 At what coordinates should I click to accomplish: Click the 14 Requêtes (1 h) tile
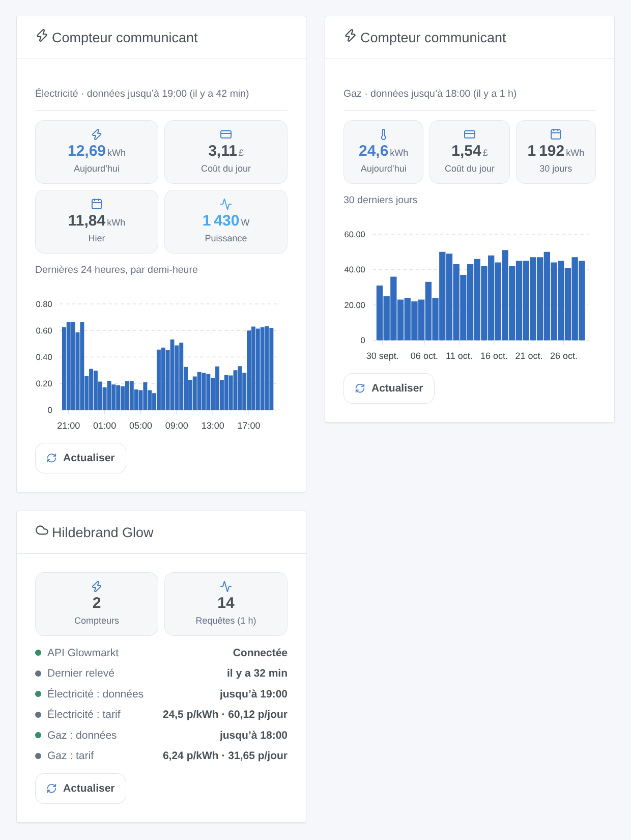(226, 604)
